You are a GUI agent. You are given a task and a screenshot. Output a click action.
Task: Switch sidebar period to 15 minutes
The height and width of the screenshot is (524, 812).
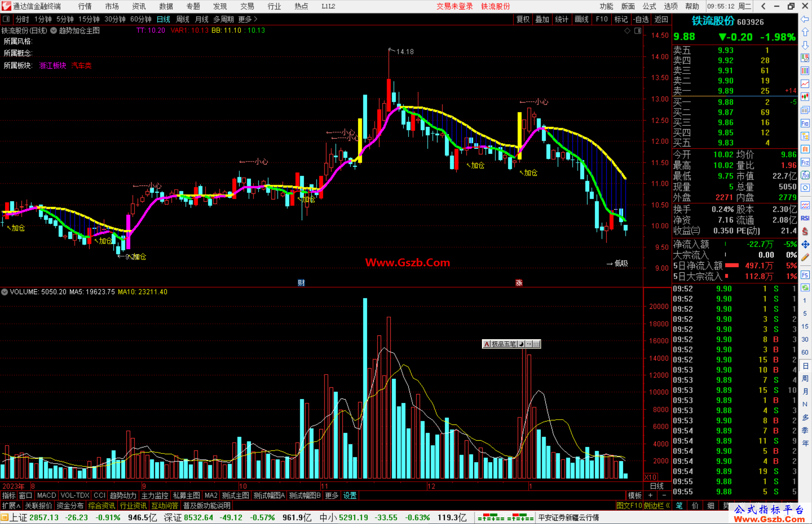pyautogui.click(x=804, y=326)
